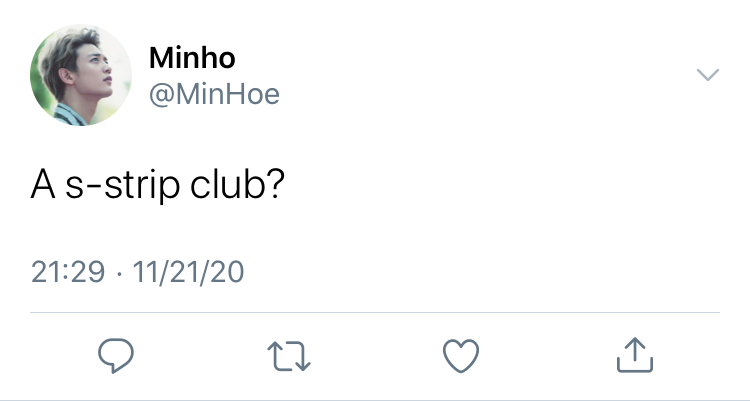The height and width of the screenshot is (401, 750).
Task: Start a reply to @MinHoe
Action: [116, 356]
